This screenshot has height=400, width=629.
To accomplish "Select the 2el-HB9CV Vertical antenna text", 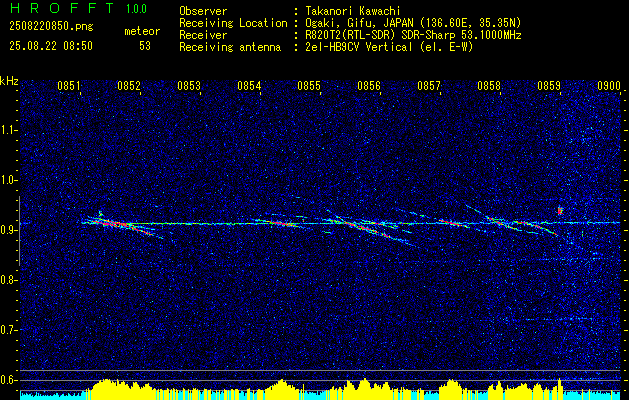I will pos(388,47).
